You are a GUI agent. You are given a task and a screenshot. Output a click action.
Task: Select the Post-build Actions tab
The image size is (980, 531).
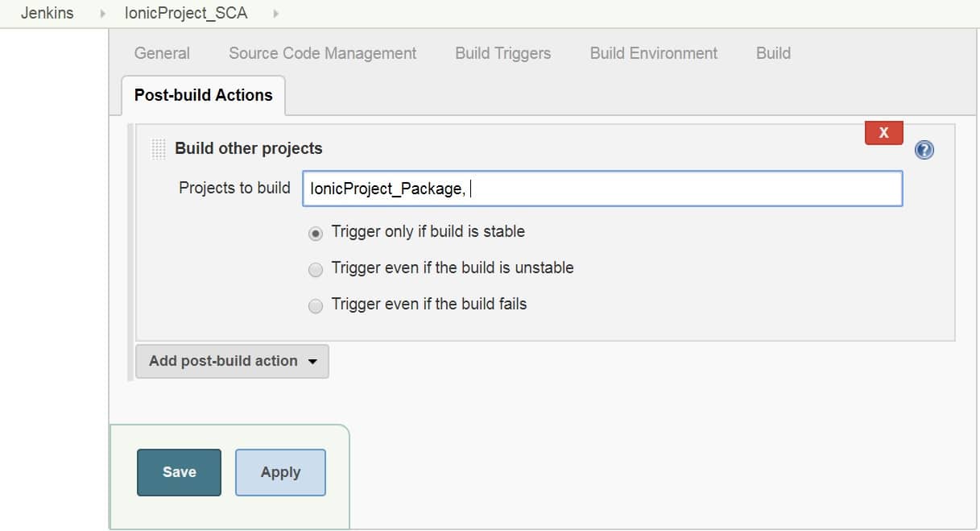click(x=203, y=95)
